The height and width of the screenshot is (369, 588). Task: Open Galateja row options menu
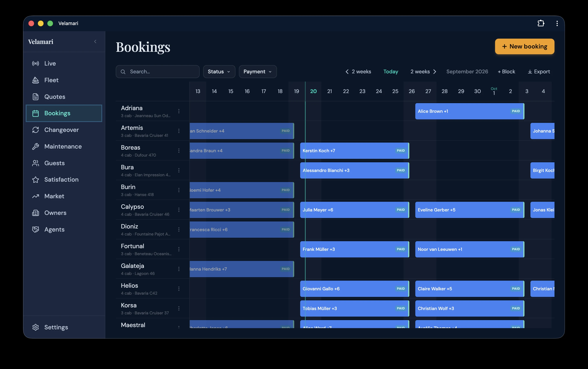pyautogui.click(x=179, y=269)
